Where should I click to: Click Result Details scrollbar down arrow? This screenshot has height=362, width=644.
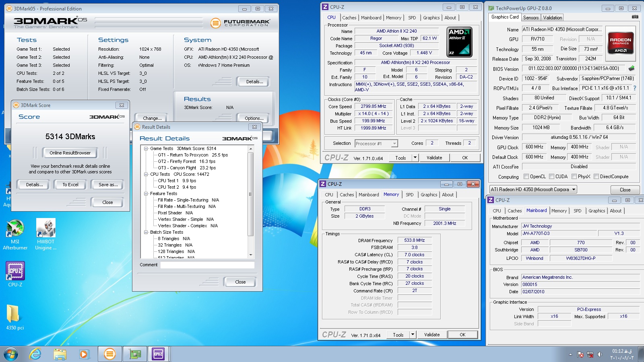[x=251, y=255]
